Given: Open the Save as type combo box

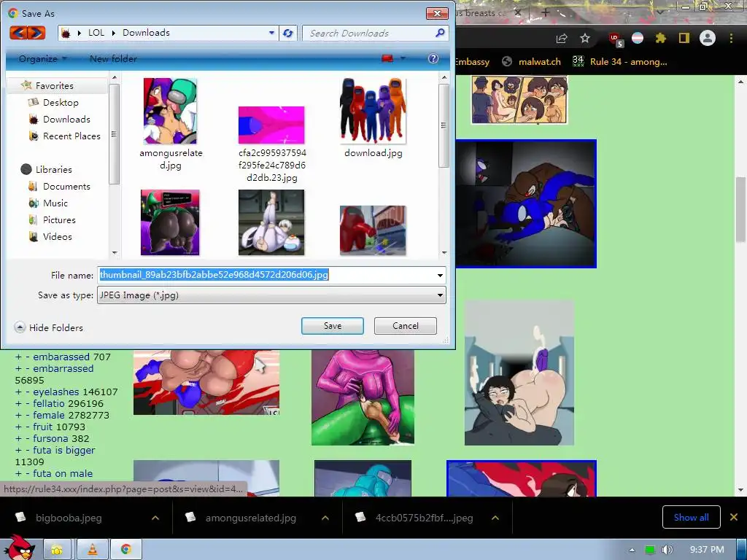Looking at the screenshot, I should (x=271, y=295).
